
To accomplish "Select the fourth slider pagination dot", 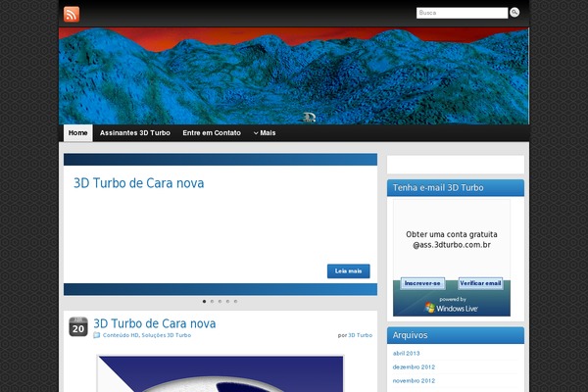I will coord(228,301).
